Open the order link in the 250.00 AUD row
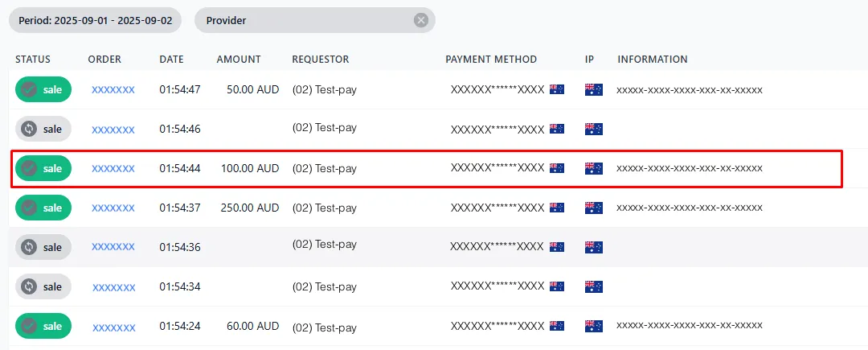This screenshot has height=350, width=868. point(113,208)
